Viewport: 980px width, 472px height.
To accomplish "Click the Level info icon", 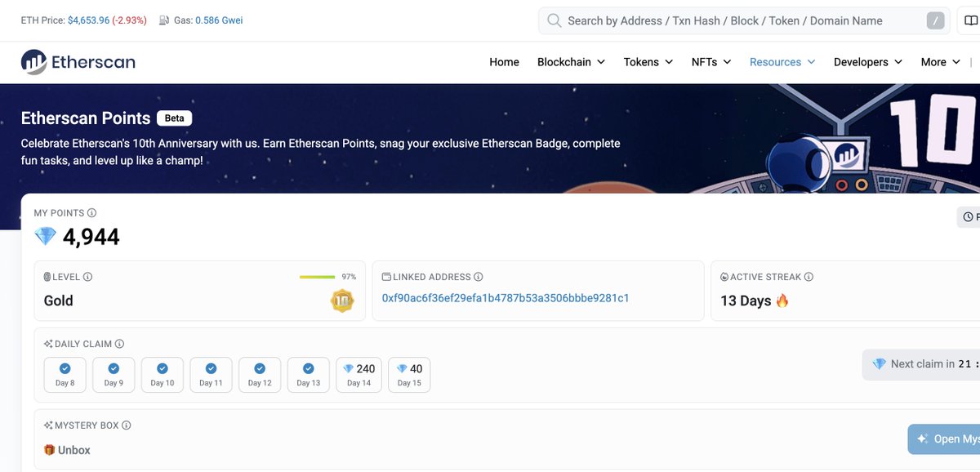I will pos(87,277).
